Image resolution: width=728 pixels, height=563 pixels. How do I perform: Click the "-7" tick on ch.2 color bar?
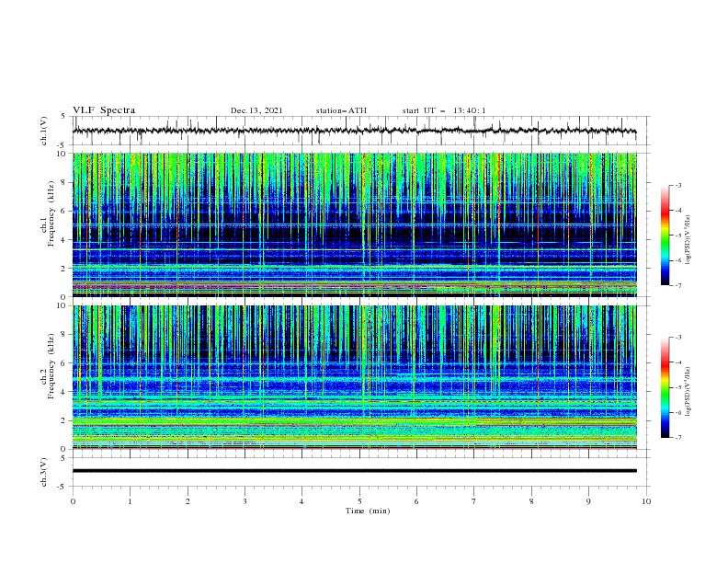pos(678,438)
